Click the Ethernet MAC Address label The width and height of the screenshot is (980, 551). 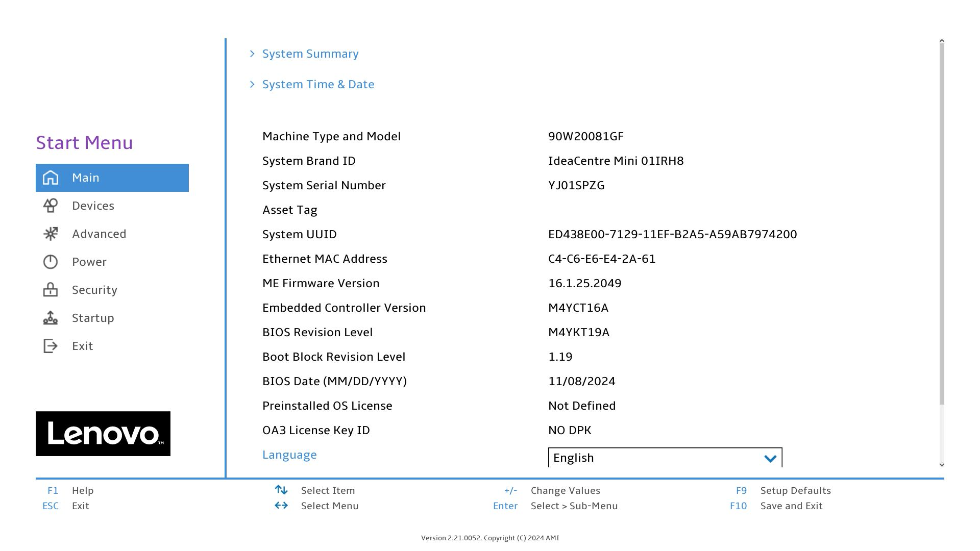coord(325,259)
